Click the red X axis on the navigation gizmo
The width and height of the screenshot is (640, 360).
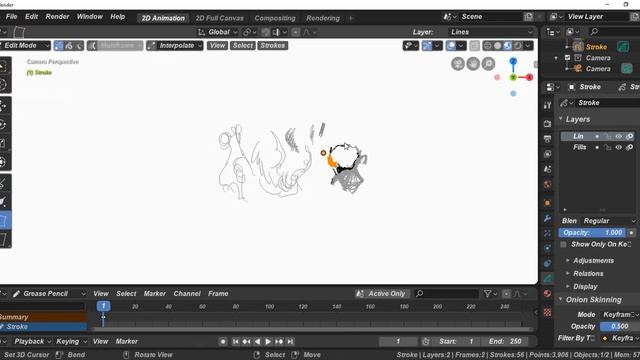click(x=529, y=77)
